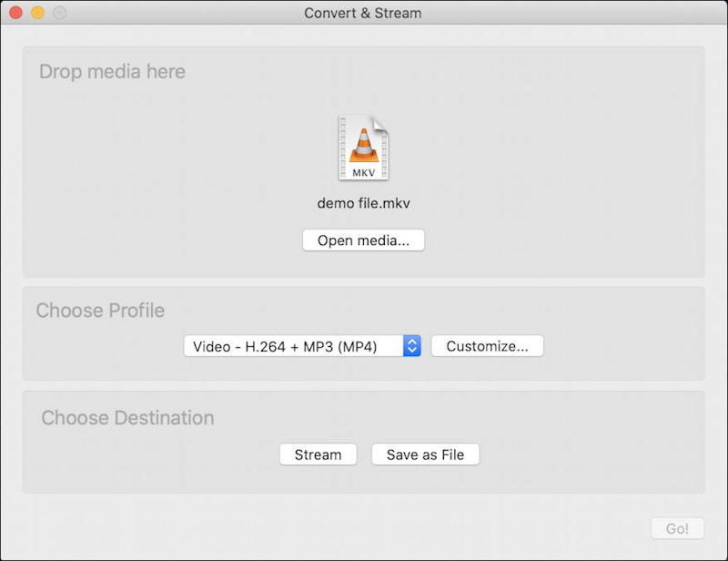Click the Drop media here heading
Image resolution: width=728 pixels, height=561 pixels.
click(x=112, y=72)
